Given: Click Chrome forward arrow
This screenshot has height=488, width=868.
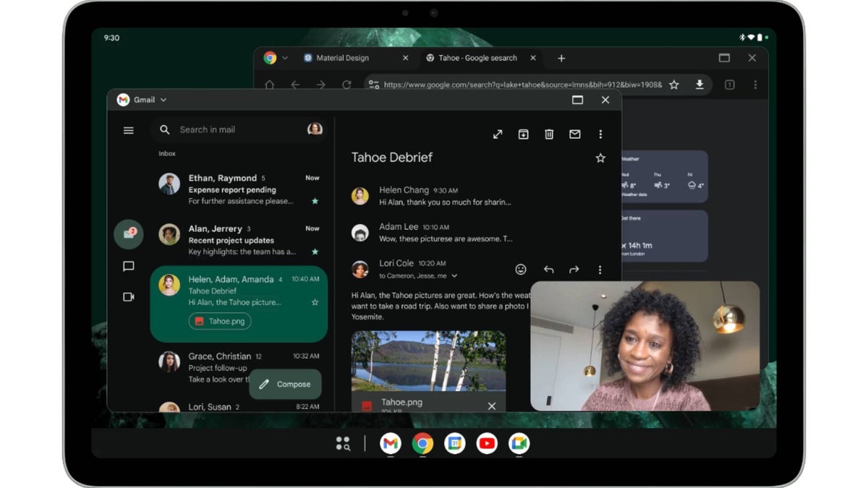Looking at the screenshot, I should click(320, 85).
